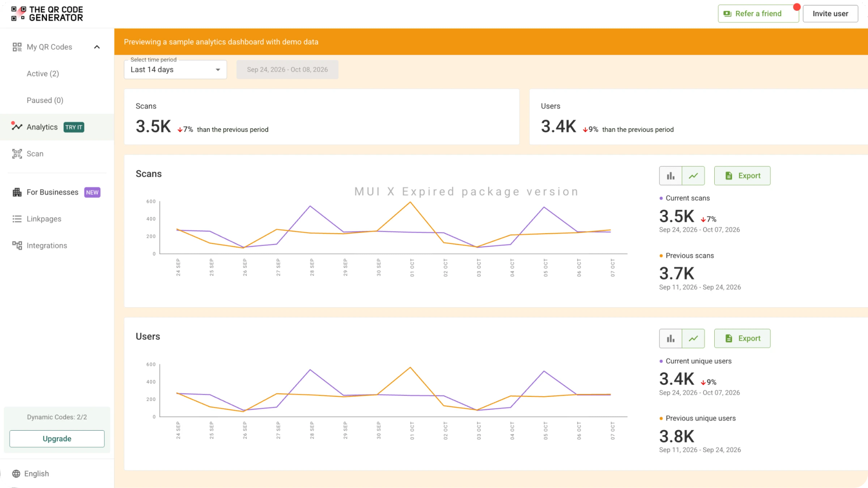868x488 pixels.
Task: Switch Users chart to line view
Action: tap(693, 338)
